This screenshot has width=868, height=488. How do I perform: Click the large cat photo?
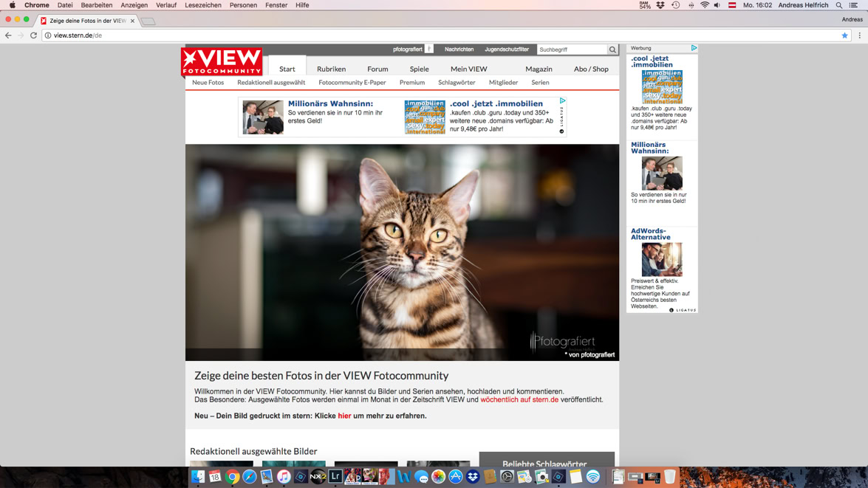tap(402, 252)
